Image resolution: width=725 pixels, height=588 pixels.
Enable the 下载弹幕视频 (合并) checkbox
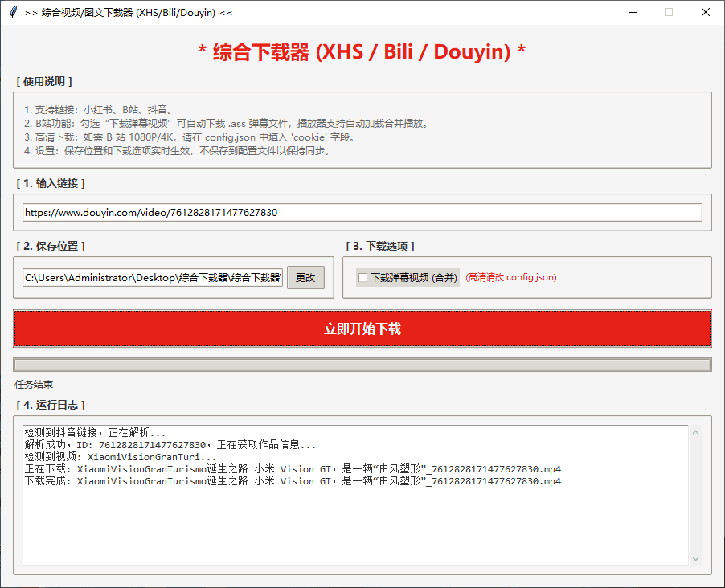(363, 278)
